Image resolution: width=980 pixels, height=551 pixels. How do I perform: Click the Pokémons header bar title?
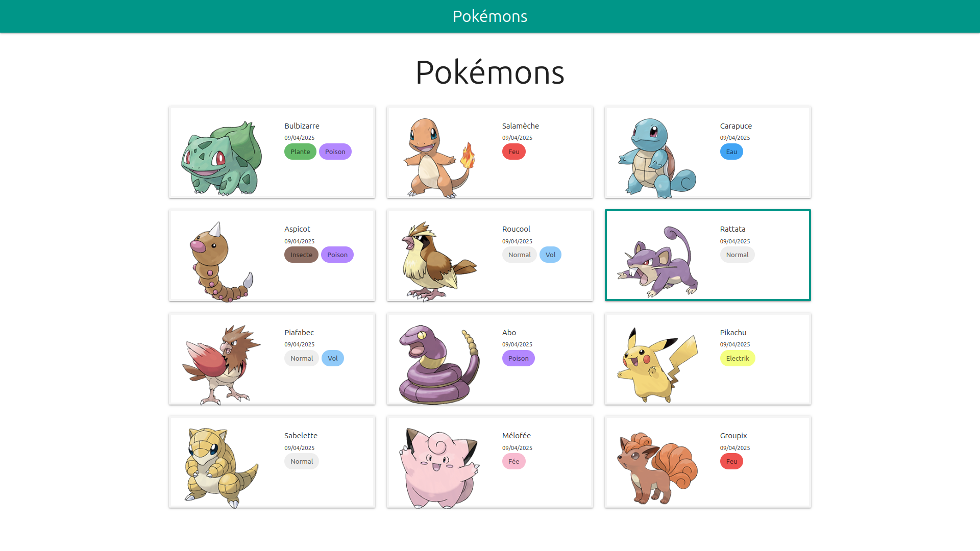click(489, 16)
